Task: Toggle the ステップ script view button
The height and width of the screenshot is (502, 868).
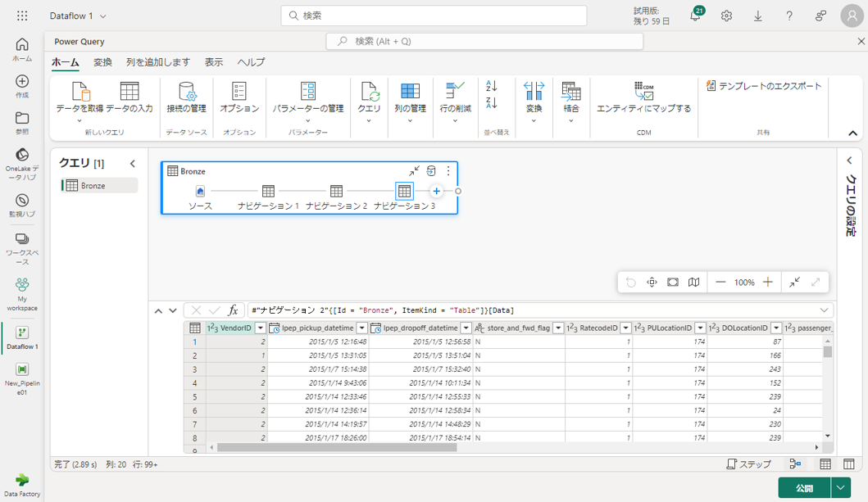Action: tap(749, 464)
